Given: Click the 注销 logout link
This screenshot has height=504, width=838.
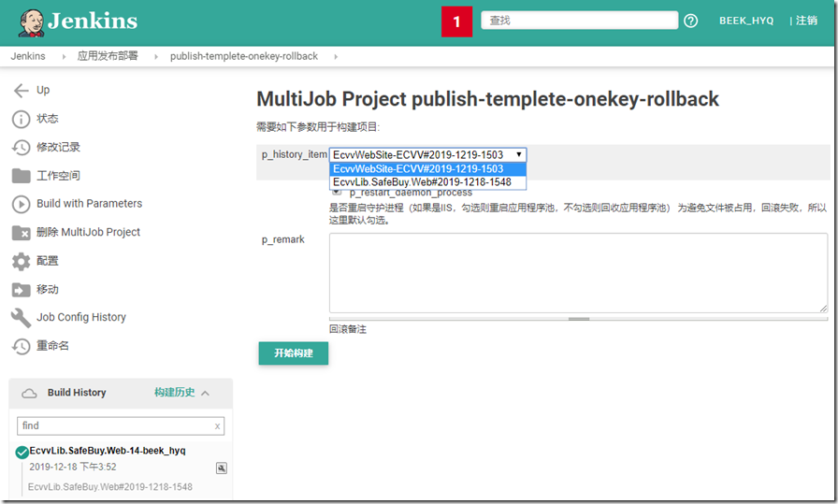Looking at the screenshot, I should click(x=806, y=21).
